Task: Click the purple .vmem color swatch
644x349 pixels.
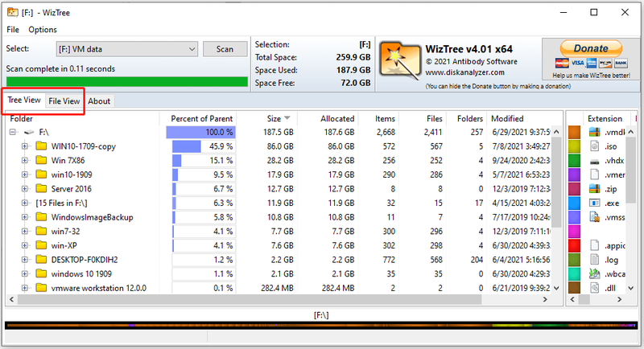Action: (x=574, y=174)
